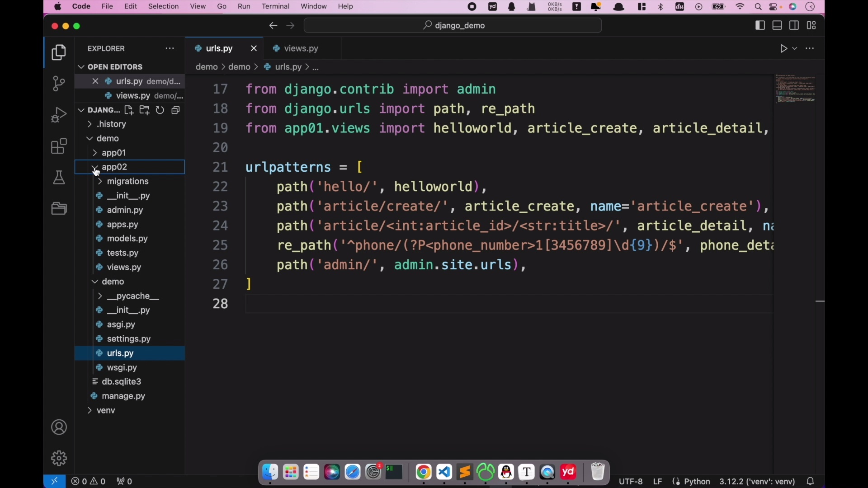Create a new file in the explorer
Viewport: 868px width, 488px height.
(129, 110)
